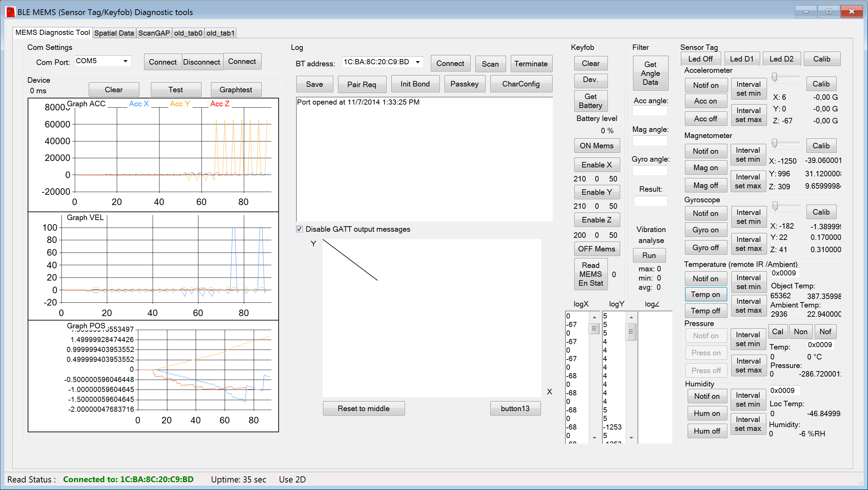Expand the Com Port dropdown
868x490 pixels.
[x=125, y=61]
